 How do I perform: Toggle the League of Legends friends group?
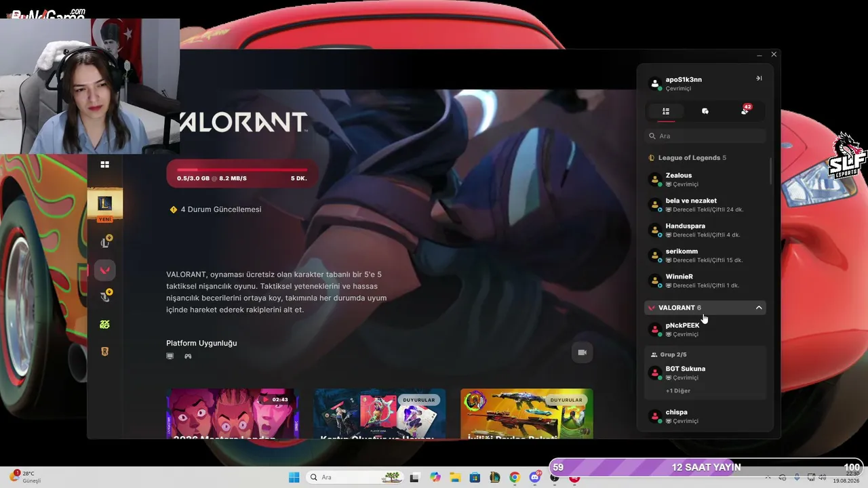(705, 158)
